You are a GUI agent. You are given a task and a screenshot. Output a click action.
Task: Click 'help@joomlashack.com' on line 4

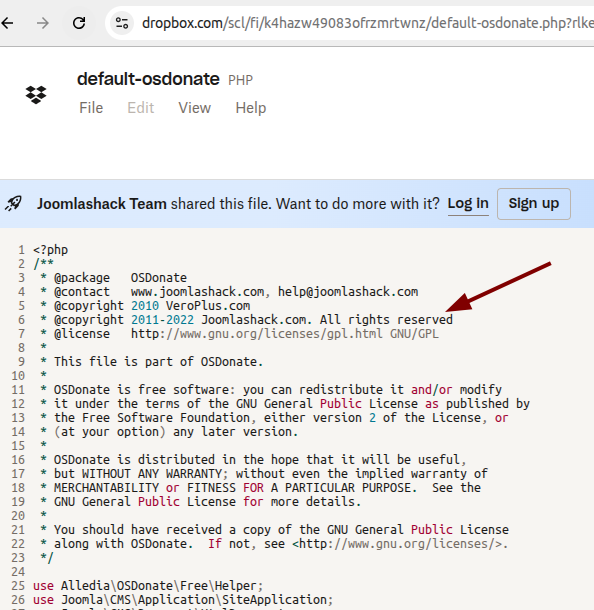coord(348,292)
